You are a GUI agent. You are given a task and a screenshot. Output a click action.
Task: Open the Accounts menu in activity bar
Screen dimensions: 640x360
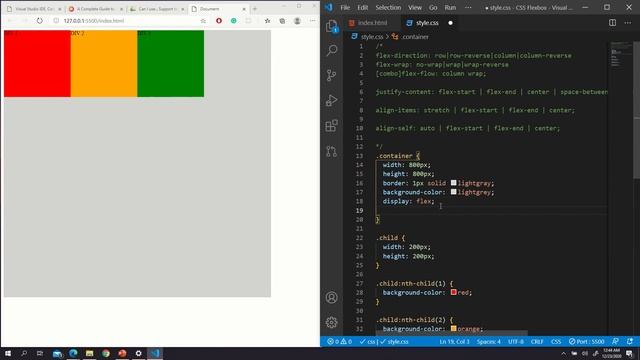point(331,298)
